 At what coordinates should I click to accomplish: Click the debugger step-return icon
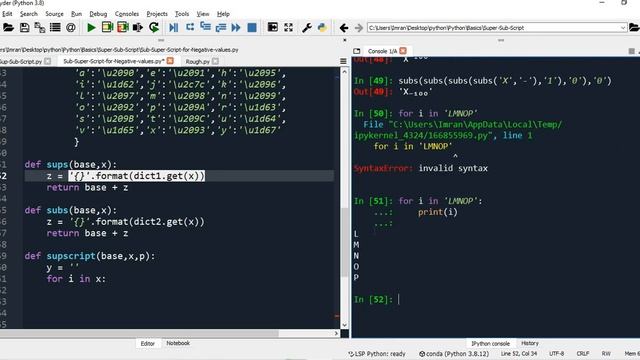221,27
